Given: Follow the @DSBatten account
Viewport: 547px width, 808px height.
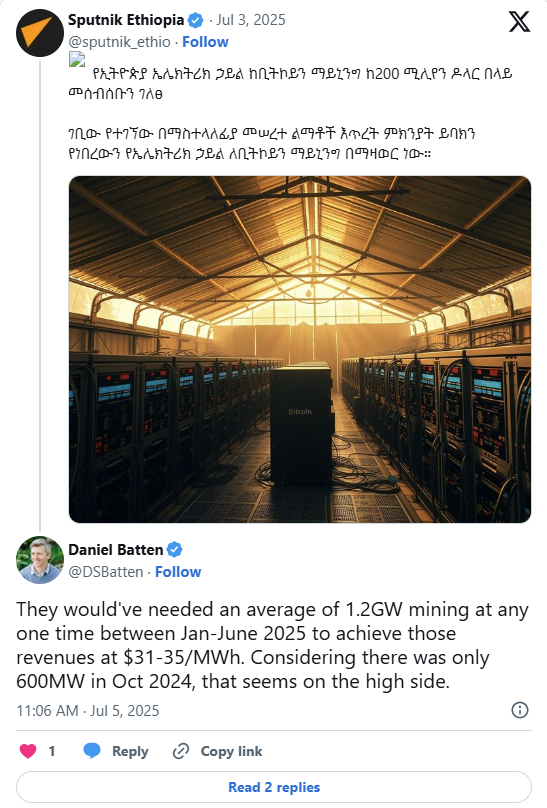Looking at the screenshot, I should click(178, 572).
